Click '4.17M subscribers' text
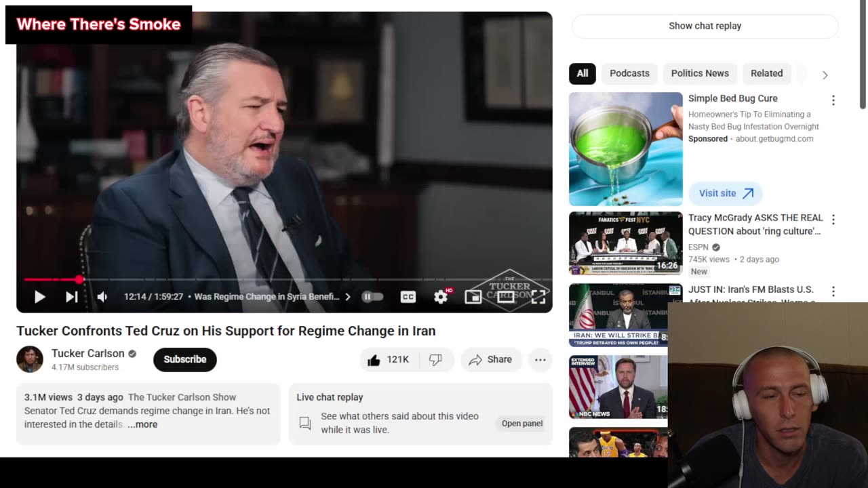Image resolution: width=868 pixels, height=488 pixels. (85, 367)
